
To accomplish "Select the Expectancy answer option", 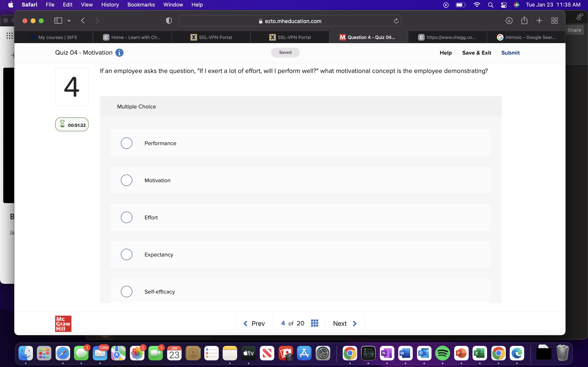I will tap(127, 254).
